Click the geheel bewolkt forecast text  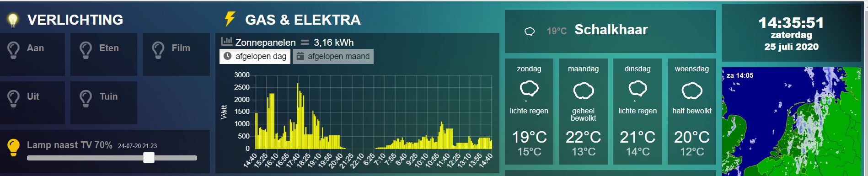pyautogui.click(x=584, y=114)
